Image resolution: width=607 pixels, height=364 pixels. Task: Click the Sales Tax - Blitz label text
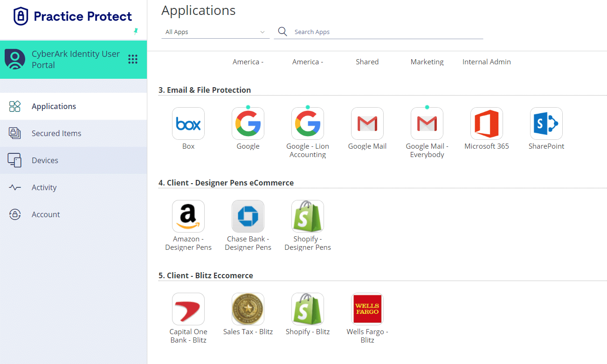pos(248,331)
